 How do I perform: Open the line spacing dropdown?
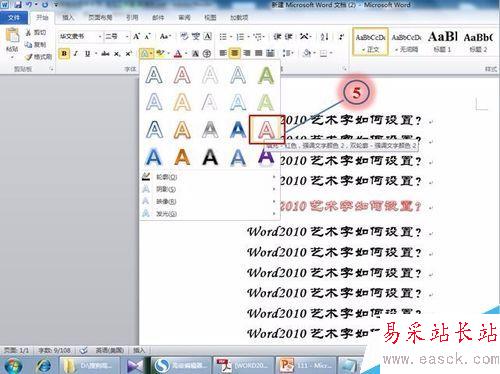click(x=288, y=53)
